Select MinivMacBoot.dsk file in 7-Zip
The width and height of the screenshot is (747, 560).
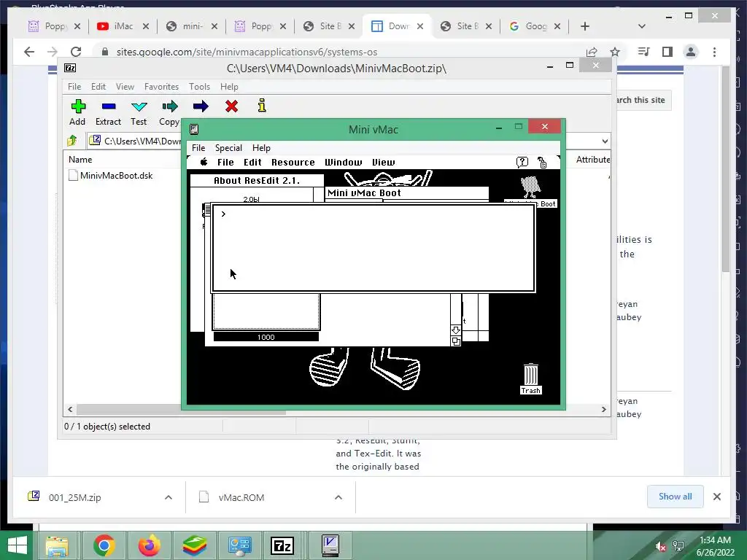coord(111,175)
